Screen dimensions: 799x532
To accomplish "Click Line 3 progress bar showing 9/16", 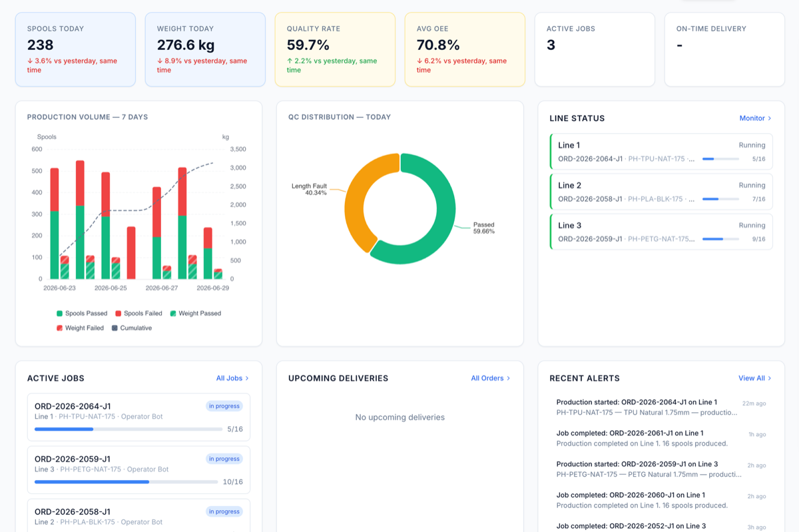I will pyautogui.click(x=720, y=239).
